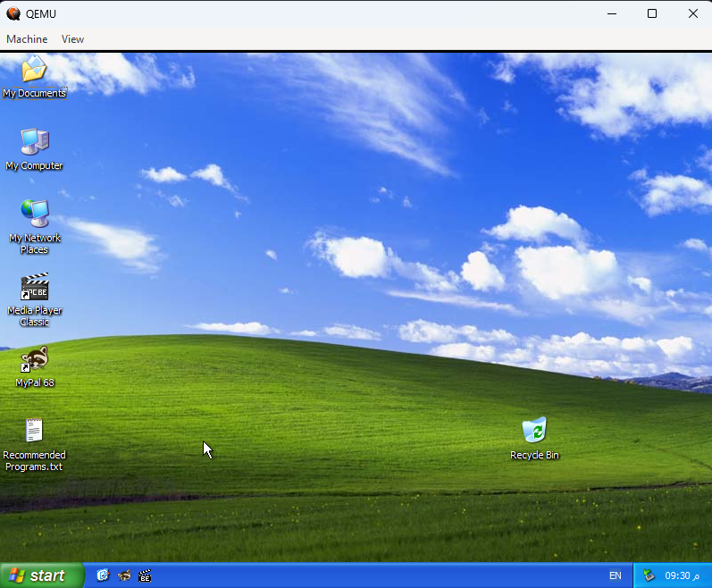Minimize the QEMU window
This screenshot has width=712, height=588.
pyautogui.click(x=612, y=13)
